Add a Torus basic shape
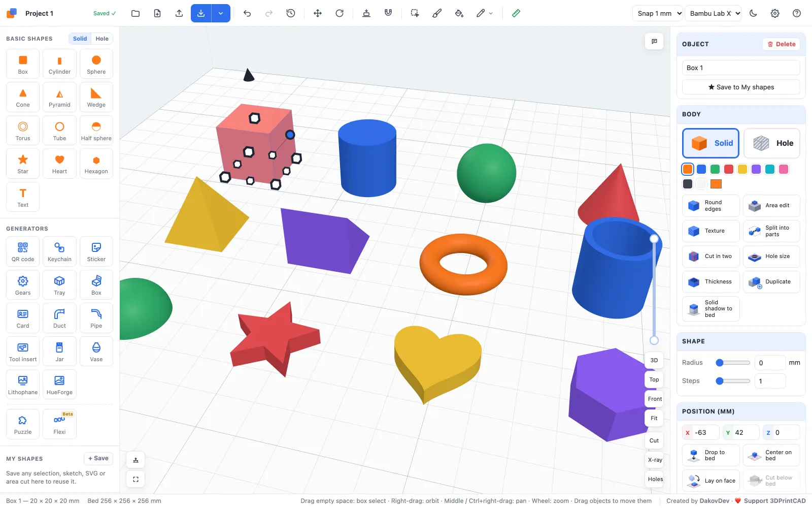 23,131
